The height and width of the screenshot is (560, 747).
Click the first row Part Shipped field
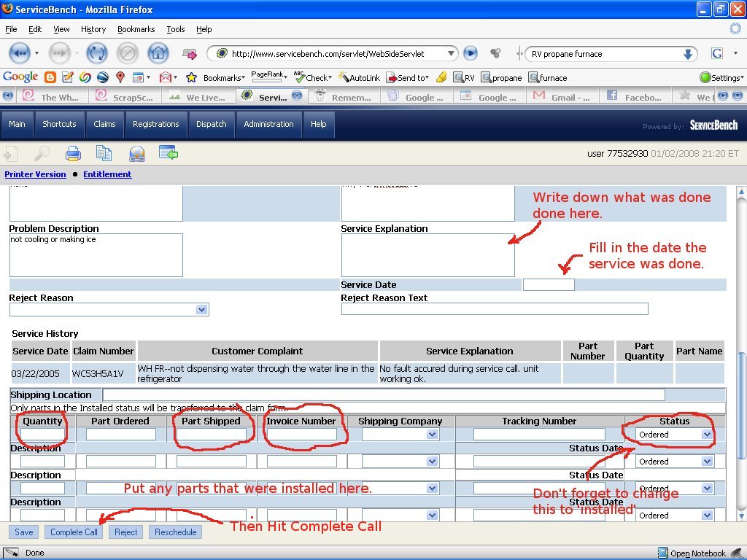click(x=212, y=435)
